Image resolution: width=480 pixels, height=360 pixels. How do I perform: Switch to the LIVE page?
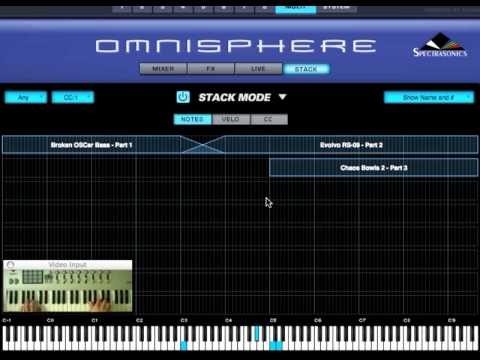coord(258,69)
